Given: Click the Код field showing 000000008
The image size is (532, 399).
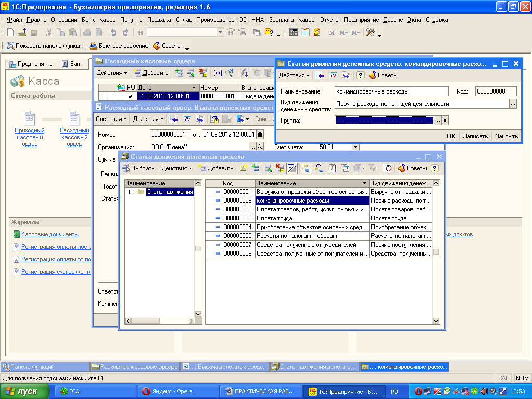Looking at the screenshot, I should click(496, 91).
